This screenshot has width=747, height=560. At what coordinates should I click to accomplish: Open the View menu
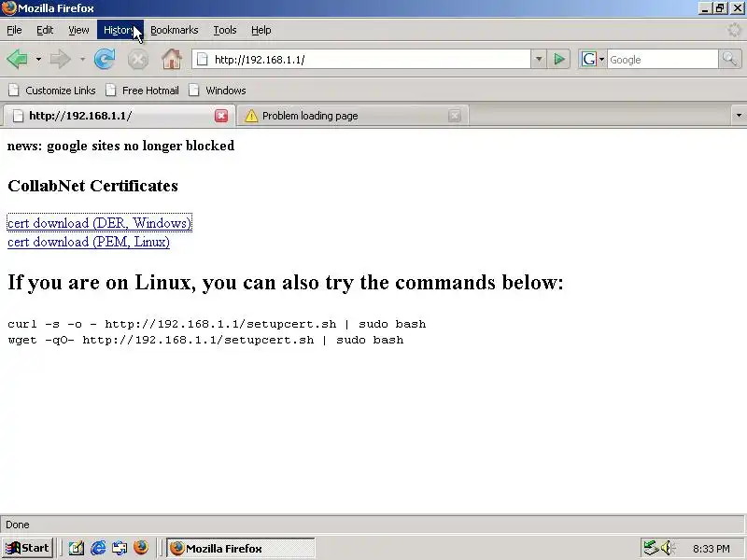click(78, 30)
